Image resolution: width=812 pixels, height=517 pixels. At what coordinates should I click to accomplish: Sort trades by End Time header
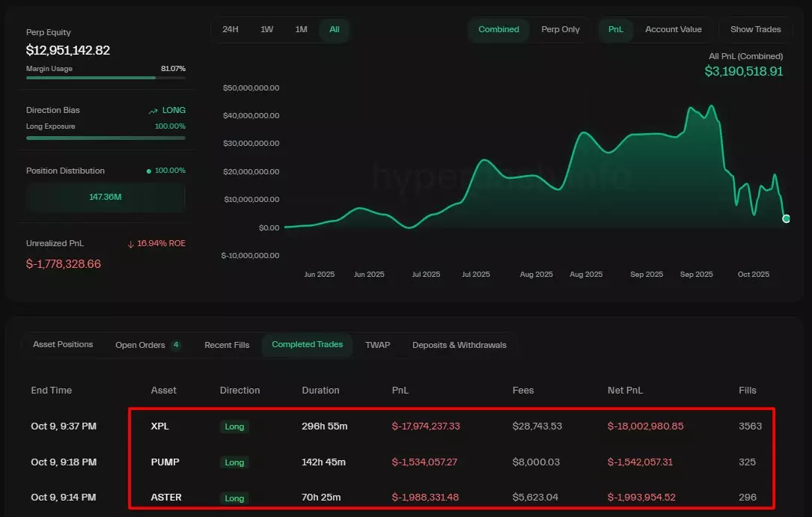coord(52,390)
